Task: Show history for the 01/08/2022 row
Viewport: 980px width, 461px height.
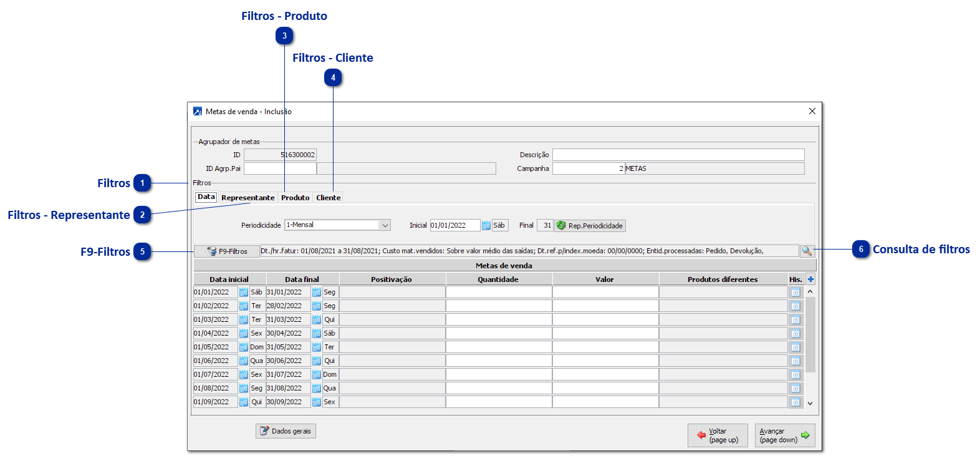Action: (795, 388)
